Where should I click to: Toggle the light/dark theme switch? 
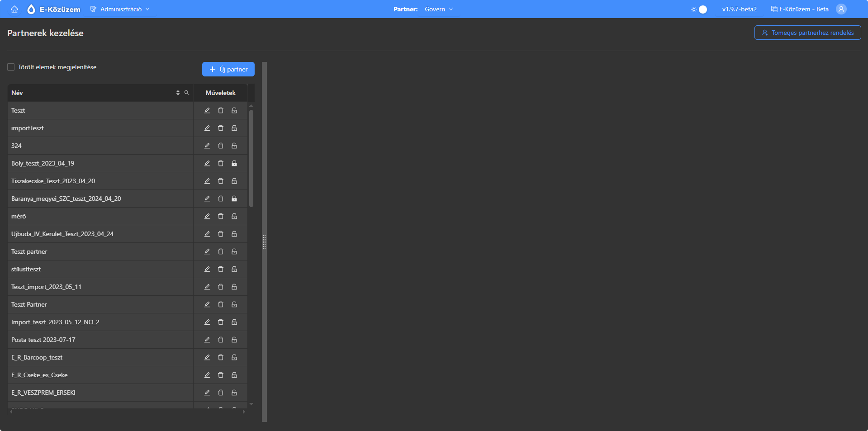tap(699, 9)
